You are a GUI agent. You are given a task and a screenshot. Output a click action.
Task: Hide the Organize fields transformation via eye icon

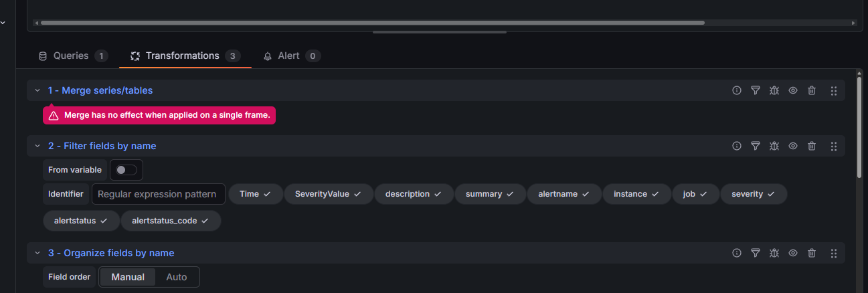[793, 253]
